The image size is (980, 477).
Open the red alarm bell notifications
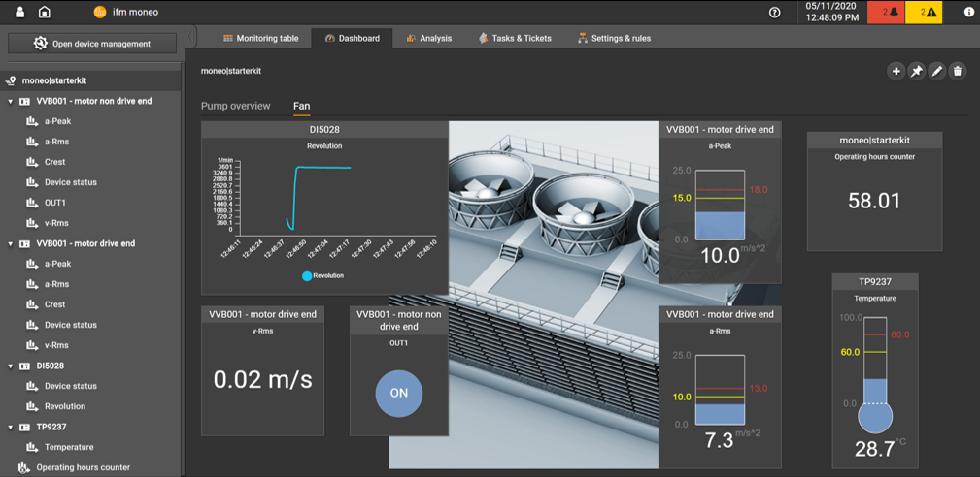[884, 12]
